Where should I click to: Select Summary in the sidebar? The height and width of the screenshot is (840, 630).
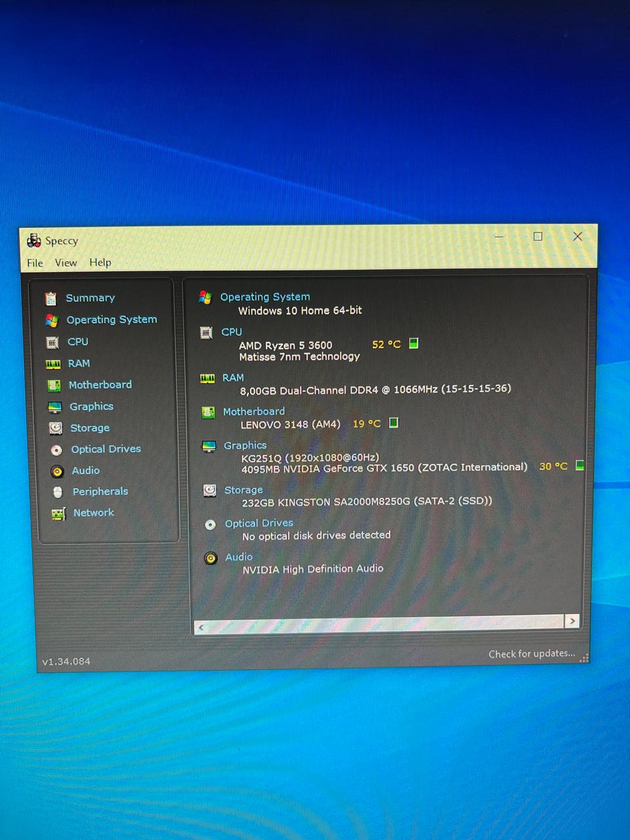tap(91, 298)
